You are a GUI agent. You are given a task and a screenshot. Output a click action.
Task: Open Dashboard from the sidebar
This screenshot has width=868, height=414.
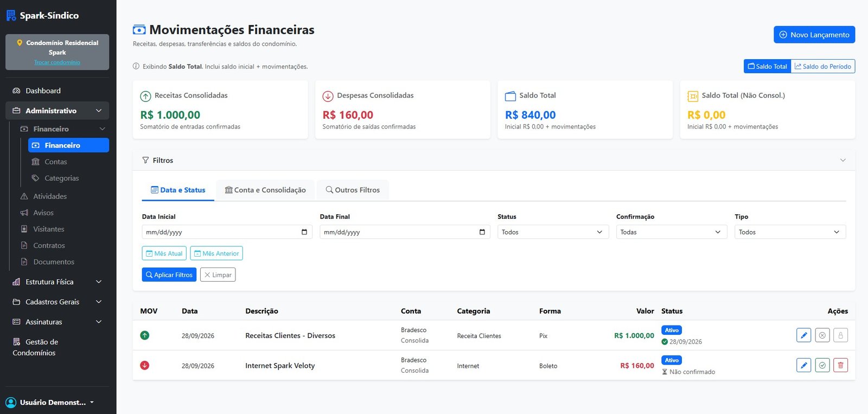click(58, 91)
